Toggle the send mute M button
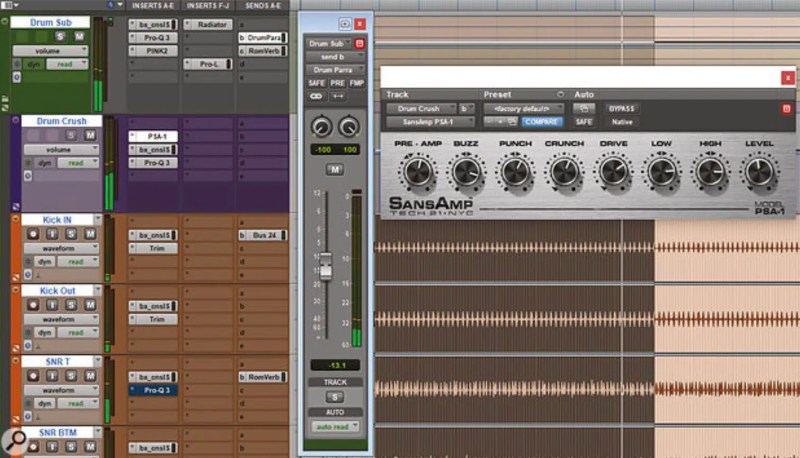 (335, 169)
